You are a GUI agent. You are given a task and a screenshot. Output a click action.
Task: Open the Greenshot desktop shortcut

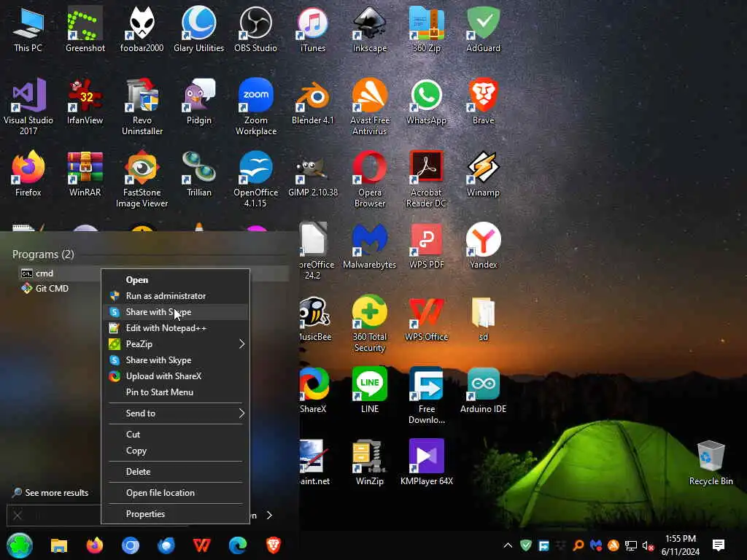click(85, 29)
